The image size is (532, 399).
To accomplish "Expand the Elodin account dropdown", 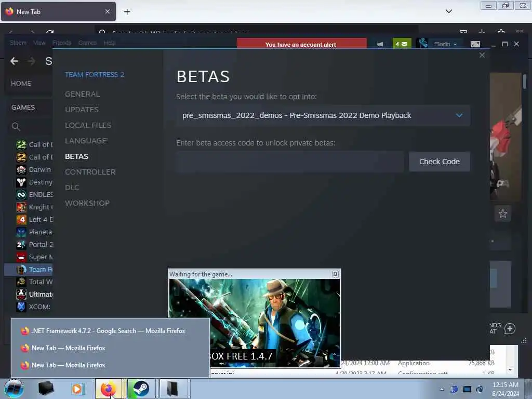I will click(445, 44).
